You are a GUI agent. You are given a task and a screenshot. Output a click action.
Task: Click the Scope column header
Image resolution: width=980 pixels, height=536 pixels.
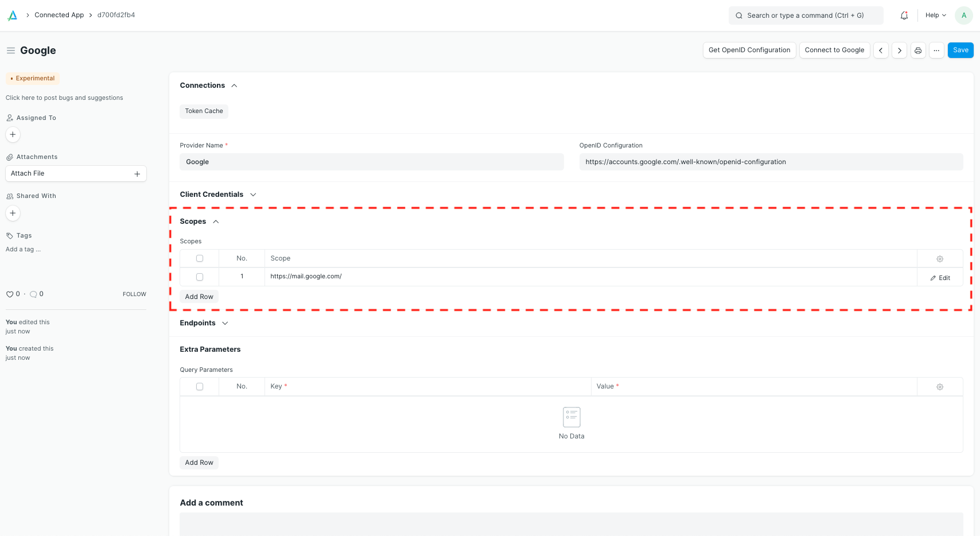tap(591, 259)
